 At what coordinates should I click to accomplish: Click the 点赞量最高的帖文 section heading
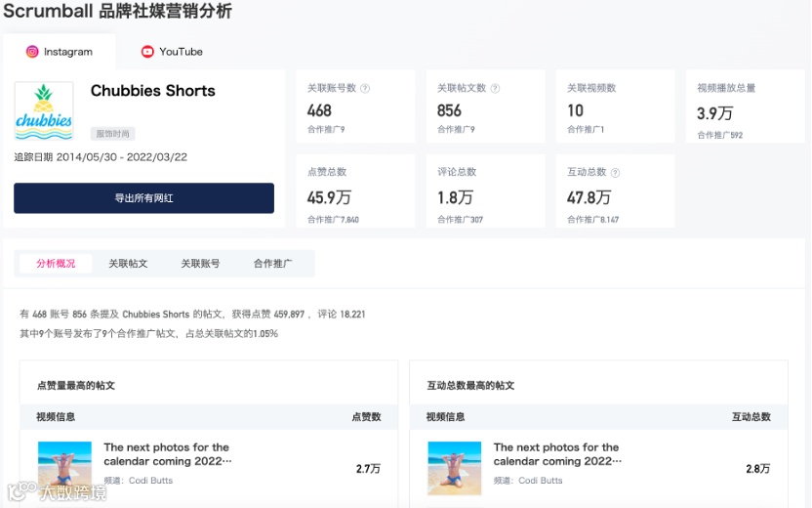tap(76, 386)
